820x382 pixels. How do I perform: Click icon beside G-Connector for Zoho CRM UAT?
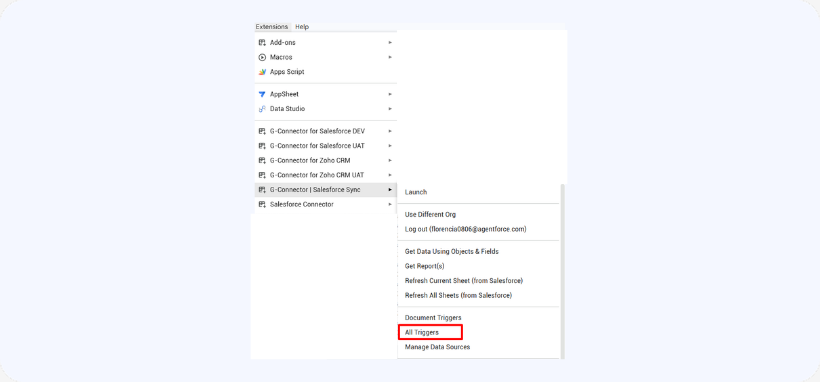coord(263,175)
